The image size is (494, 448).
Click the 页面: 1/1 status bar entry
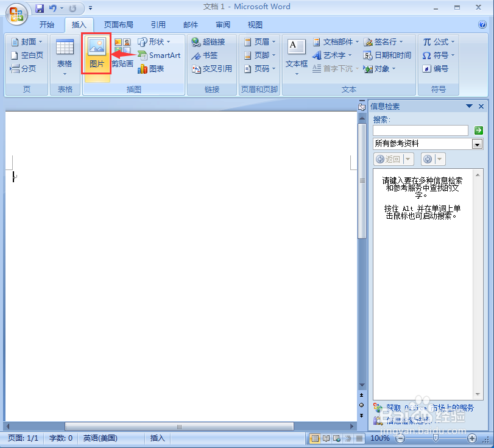click(x=23, y=438)
